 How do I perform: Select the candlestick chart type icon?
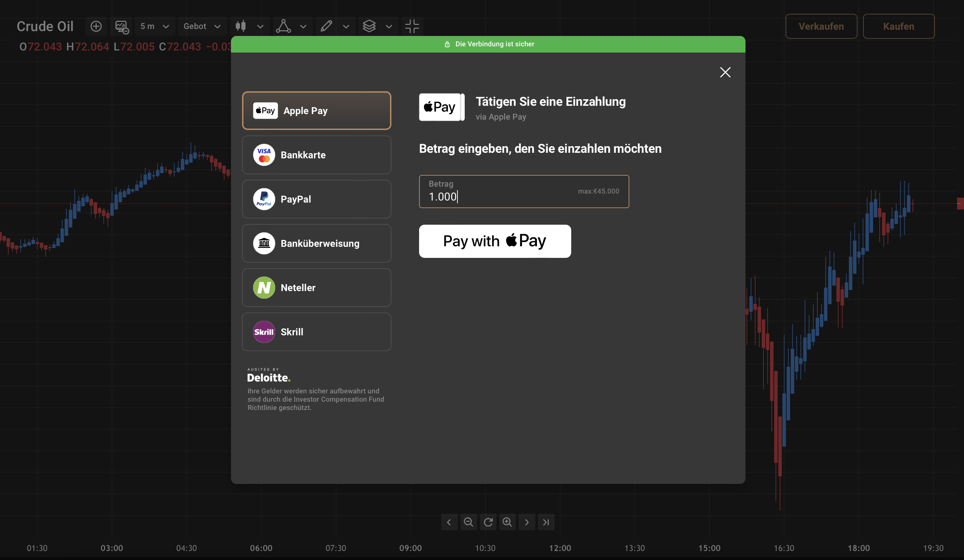click(x=241, y=26)
